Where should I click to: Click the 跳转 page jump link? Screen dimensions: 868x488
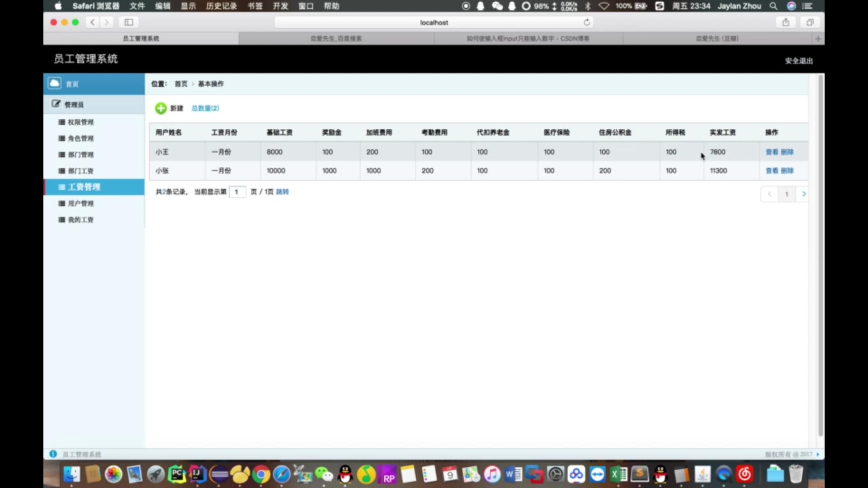coord(282,192)
